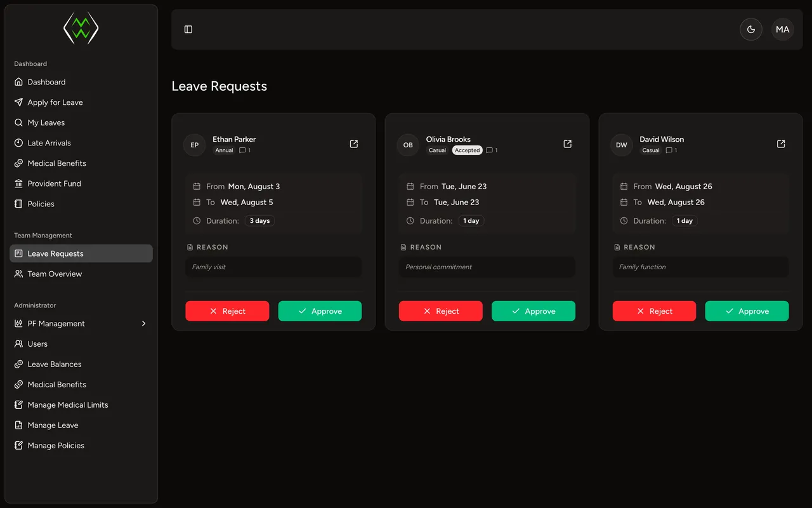Screen dimensions: 812x508
Task: Click the Annual badge on Ethan's card
Action: click(x=224, y=150)
